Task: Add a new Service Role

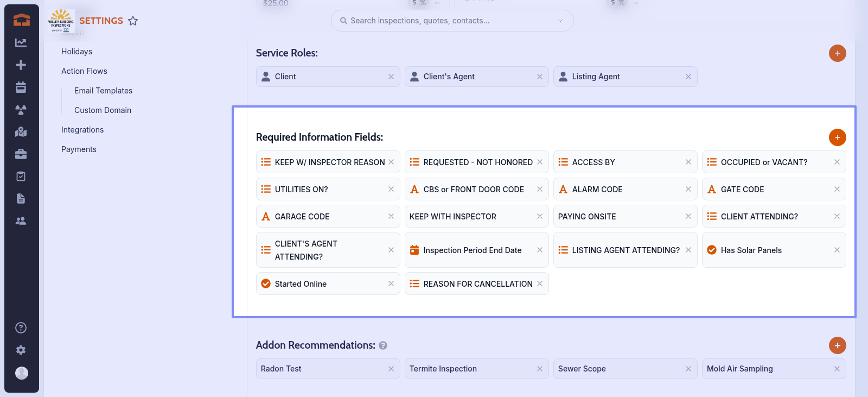Action: tap(837, 53)
